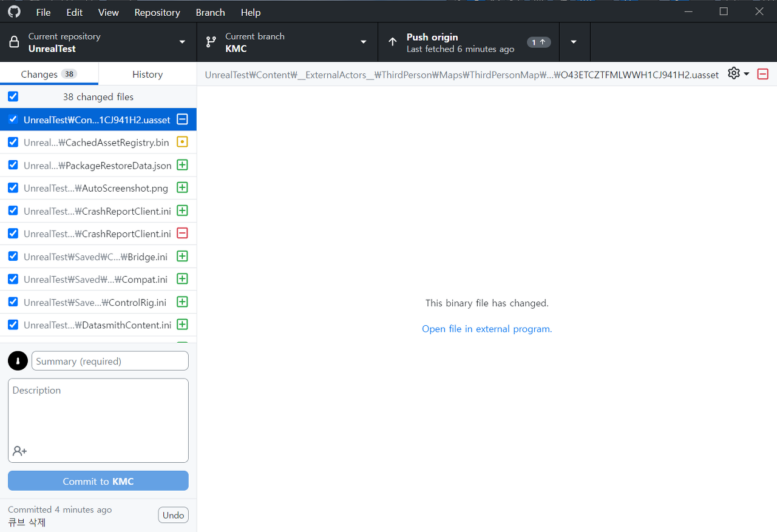Select the AutoScreenshot.png file row

pos(98,187)
